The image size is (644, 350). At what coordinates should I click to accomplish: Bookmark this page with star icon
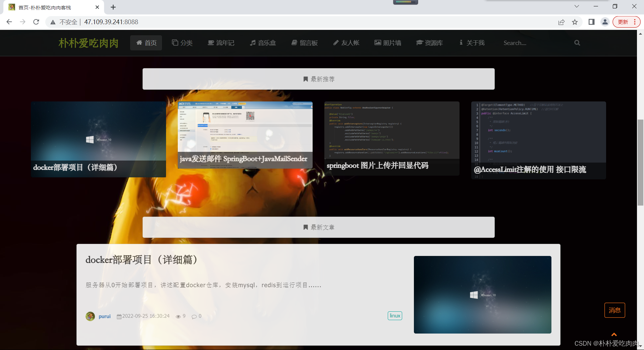575,22
